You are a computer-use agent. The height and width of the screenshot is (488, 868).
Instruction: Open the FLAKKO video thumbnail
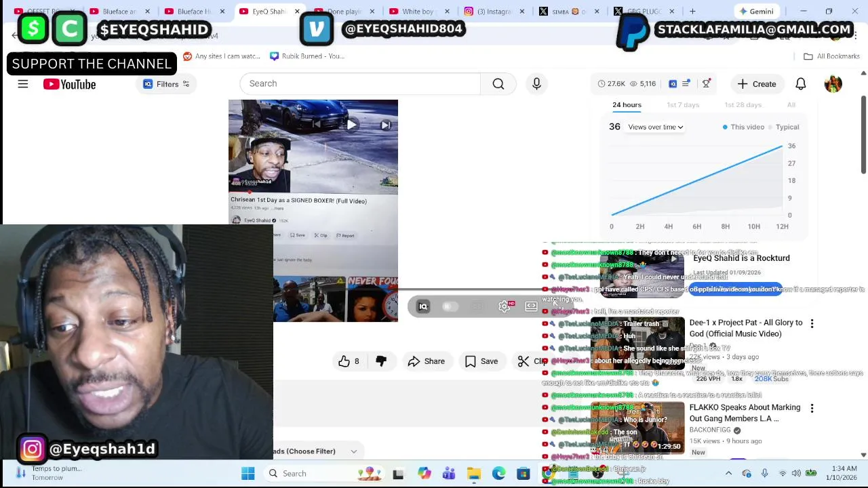(x=637, y=428)
